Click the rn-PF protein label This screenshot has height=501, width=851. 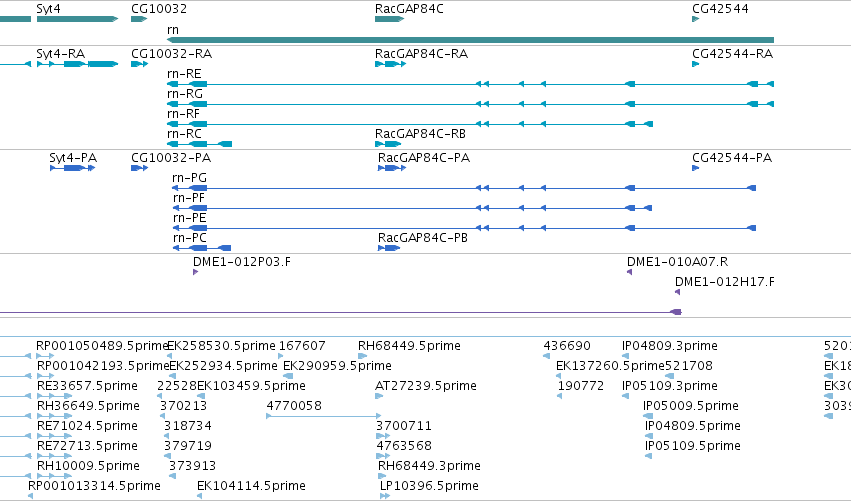[189, 198]
